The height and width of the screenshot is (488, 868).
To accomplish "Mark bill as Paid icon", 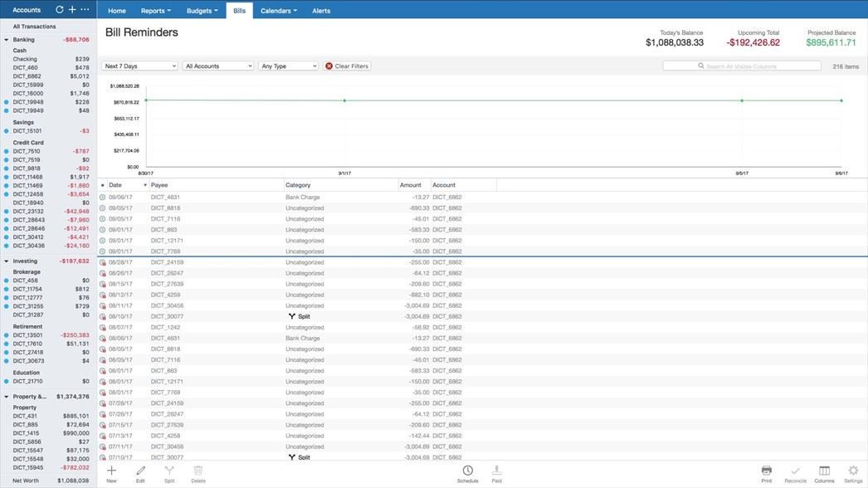I will [496, 471].
